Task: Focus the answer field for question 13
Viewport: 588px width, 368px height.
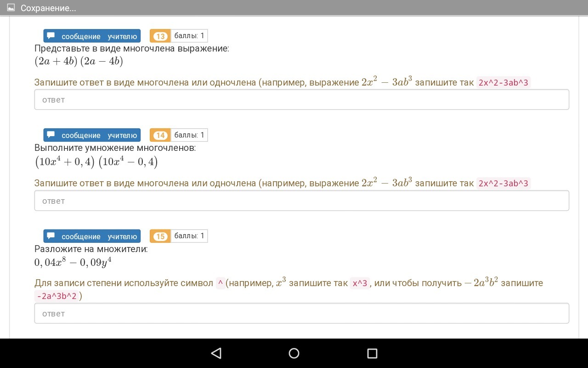Action: pyautogui.click(x=301, y=100)
